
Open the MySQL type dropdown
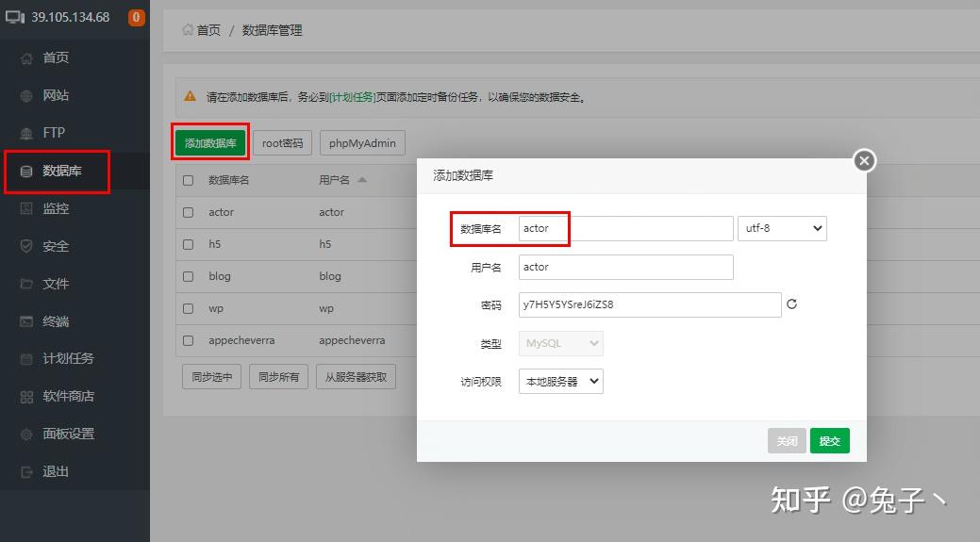(560, 343)
